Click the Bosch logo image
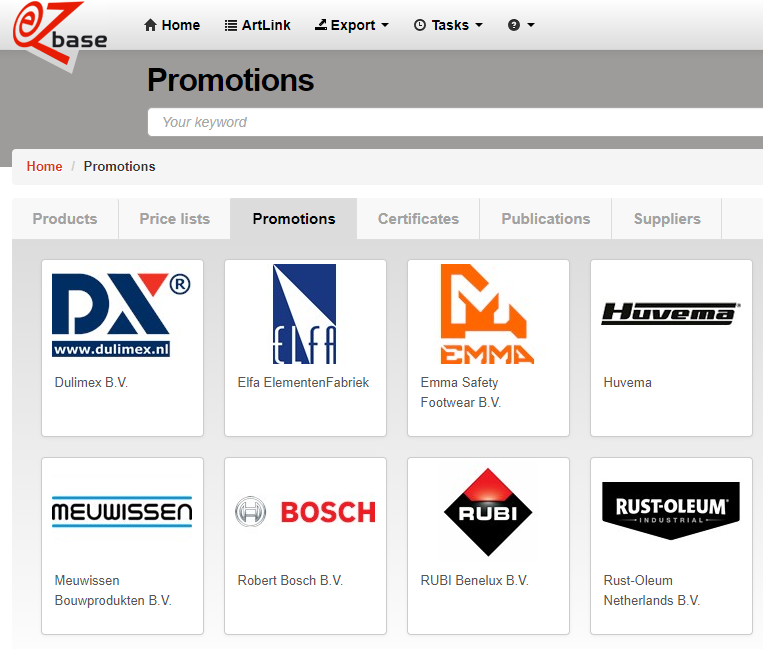The width and height of the screenshot is (763, 649). pos(305,512)
